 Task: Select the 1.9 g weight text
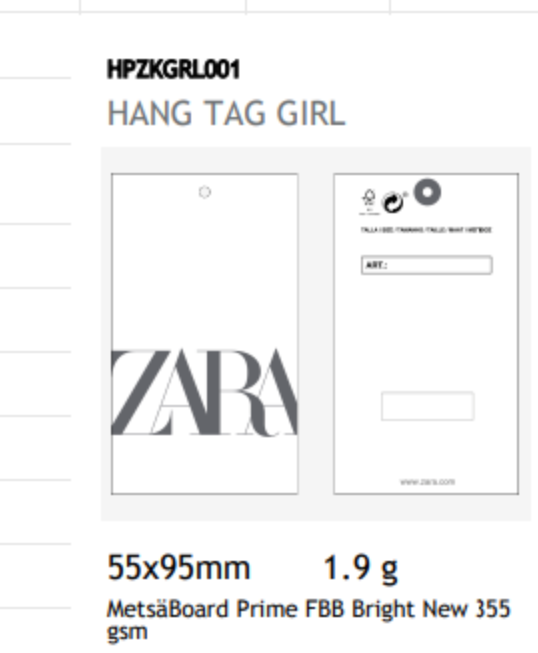361,569
